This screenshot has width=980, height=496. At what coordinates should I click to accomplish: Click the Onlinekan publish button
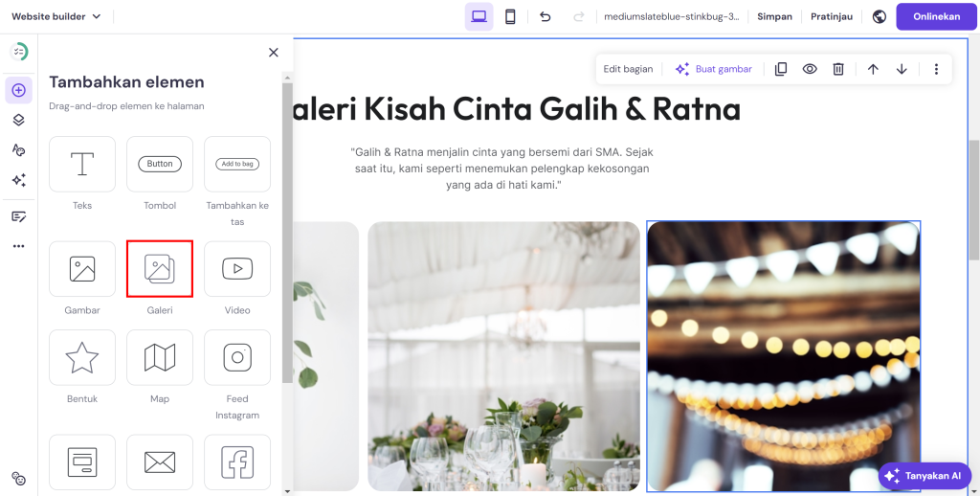click(936, 17)
